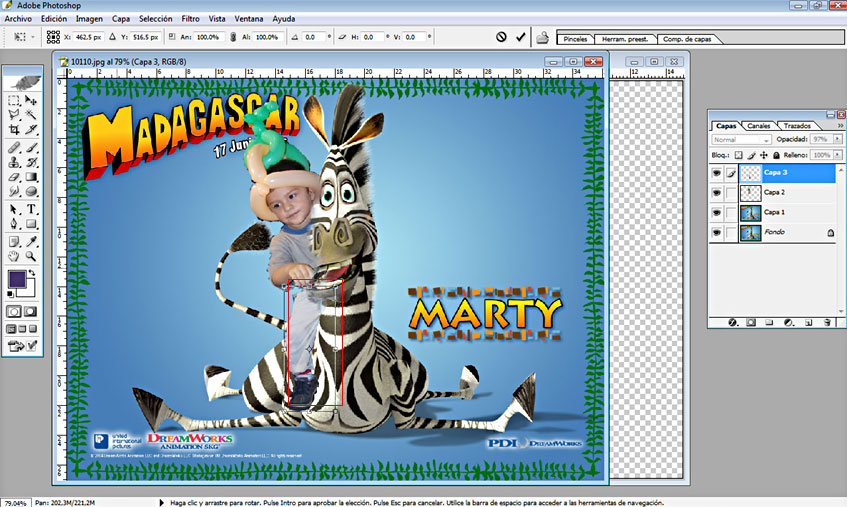Reset default black and white colors
Viewport: 847px width, 507px height.
tap(10, 294)
